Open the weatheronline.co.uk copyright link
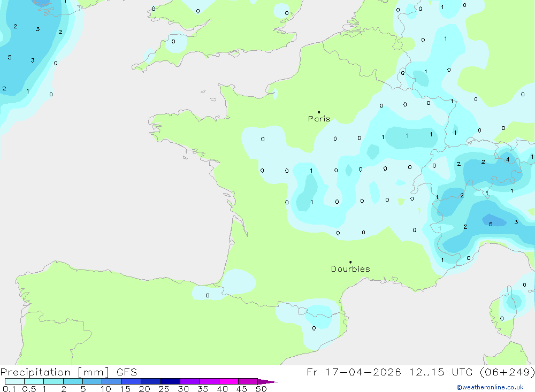The width and height of the screenshot is (535, 392). (490, 387)
